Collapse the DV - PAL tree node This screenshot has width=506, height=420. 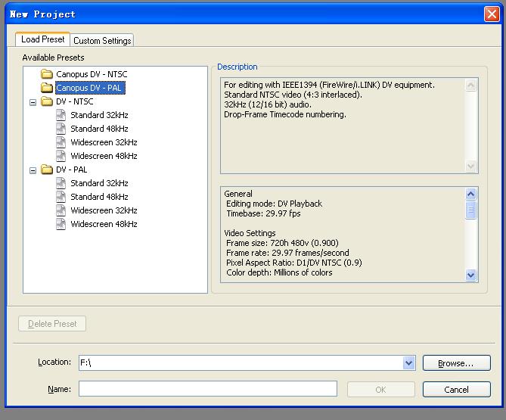pyautogui.click(x=33, y=170)
